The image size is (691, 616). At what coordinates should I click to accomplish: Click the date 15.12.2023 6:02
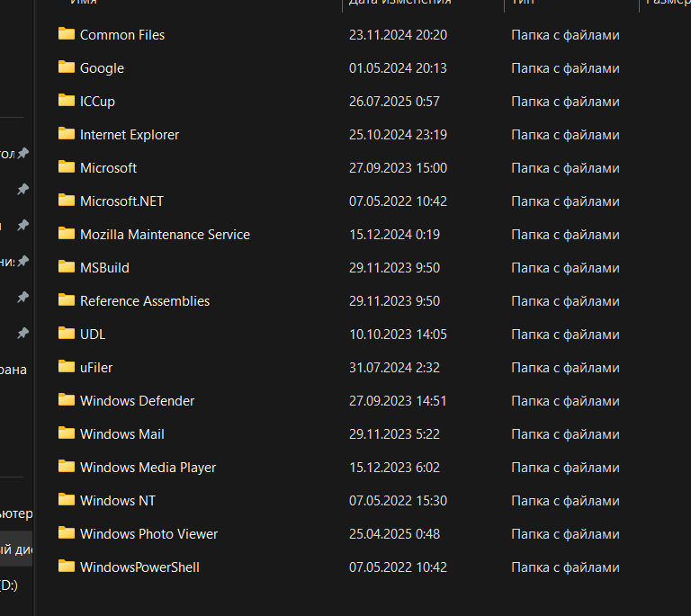coord(394,468)
